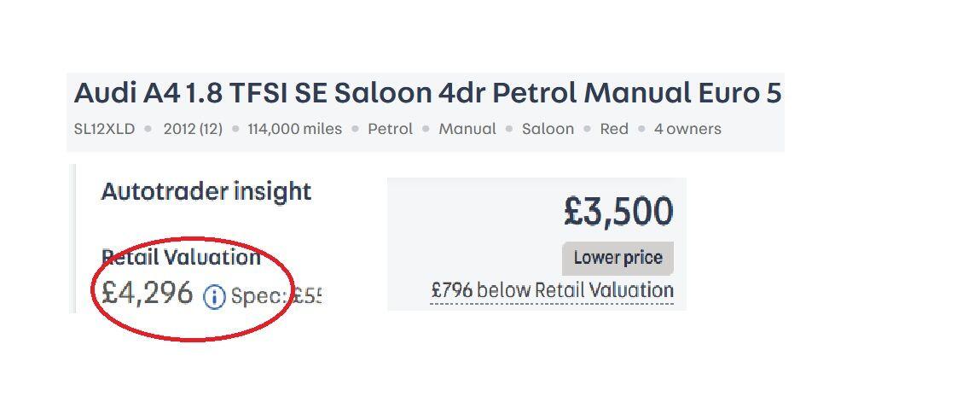
Task: Click the £3,500 asking price
Action: click(618, 212)
